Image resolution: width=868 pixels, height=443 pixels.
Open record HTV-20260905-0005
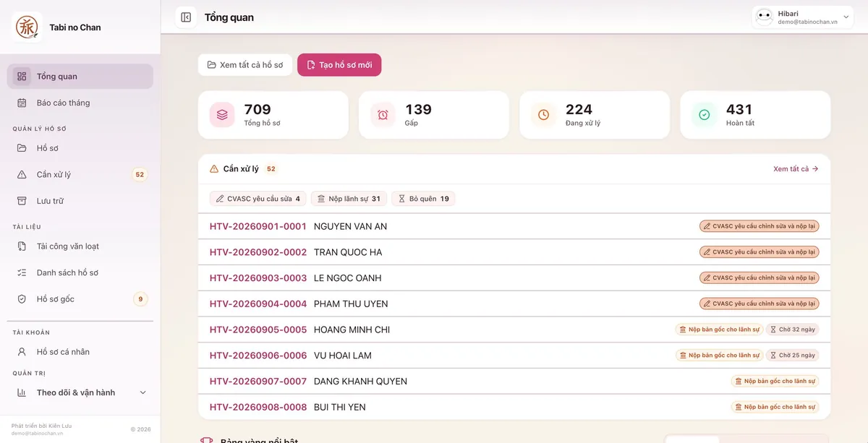click(x=258, y=330)
